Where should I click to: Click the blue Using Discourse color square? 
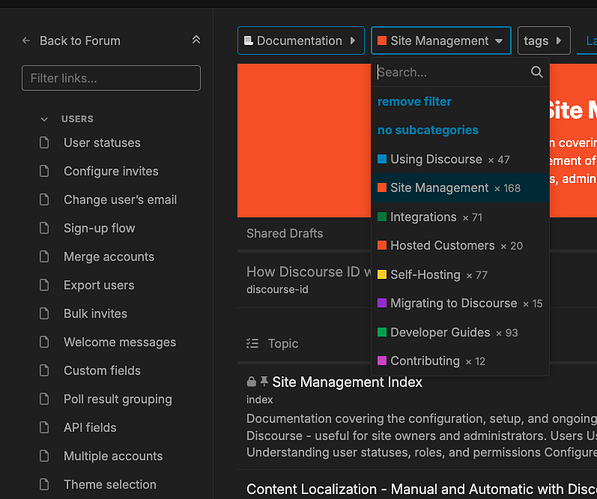click(382, 159)
